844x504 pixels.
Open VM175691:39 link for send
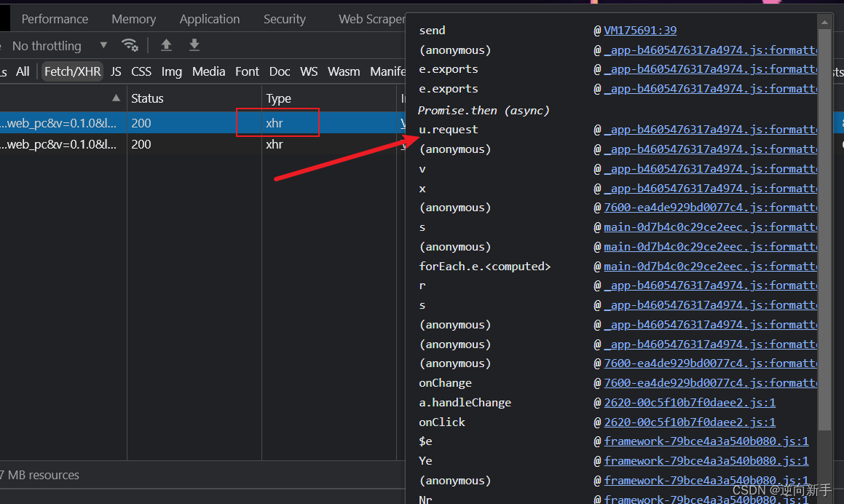tap(640, 30)
